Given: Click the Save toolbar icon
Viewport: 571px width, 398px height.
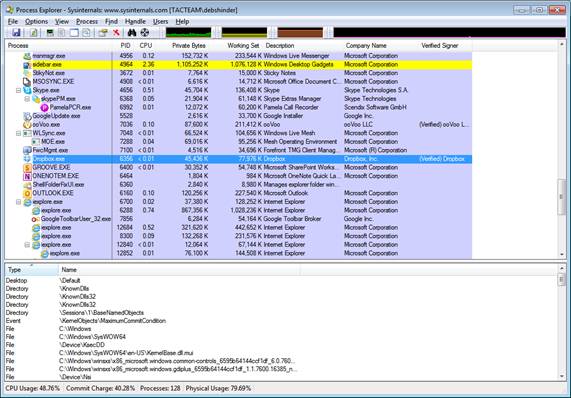Looking at the screenshot, I should (16, 33).
